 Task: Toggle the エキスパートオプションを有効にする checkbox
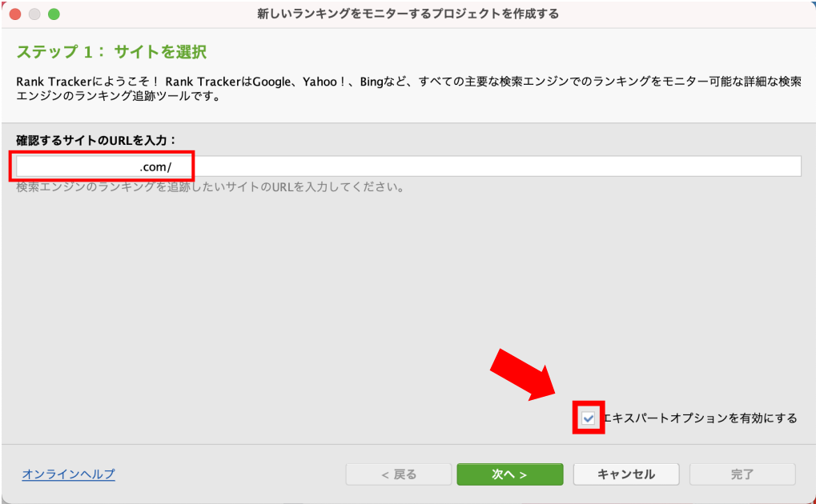tap(588, 418)
